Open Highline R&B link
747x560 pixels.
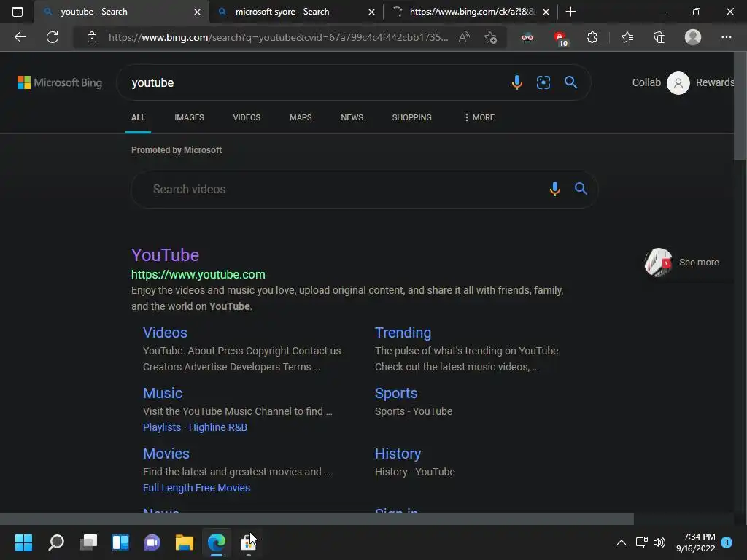[218, 427]
